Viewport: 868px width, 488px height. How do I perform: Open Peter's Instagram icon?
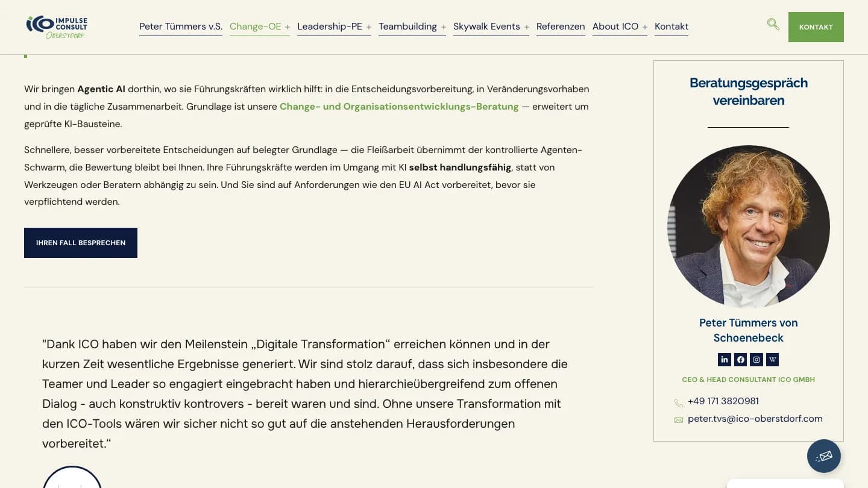pyautogui.click(x=756, y=360)
